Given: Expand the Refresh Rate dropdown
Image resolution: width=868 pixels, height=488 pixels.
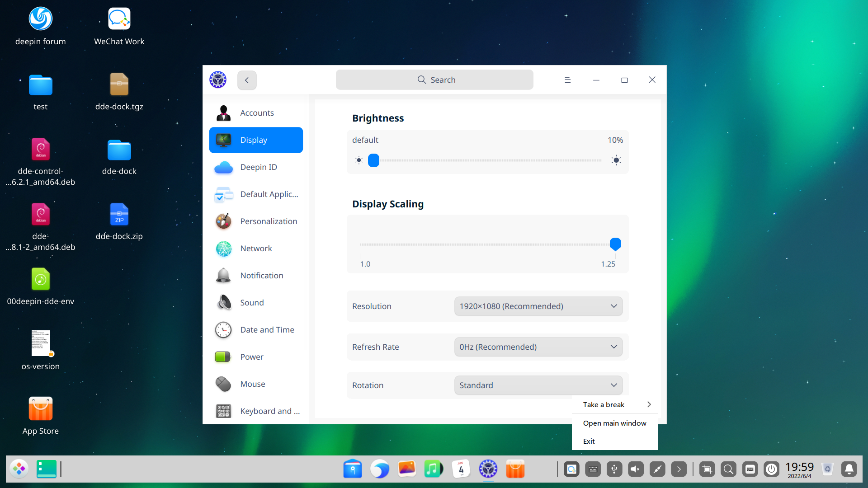Looking at the screenshot, I should [x=538, y=347].
